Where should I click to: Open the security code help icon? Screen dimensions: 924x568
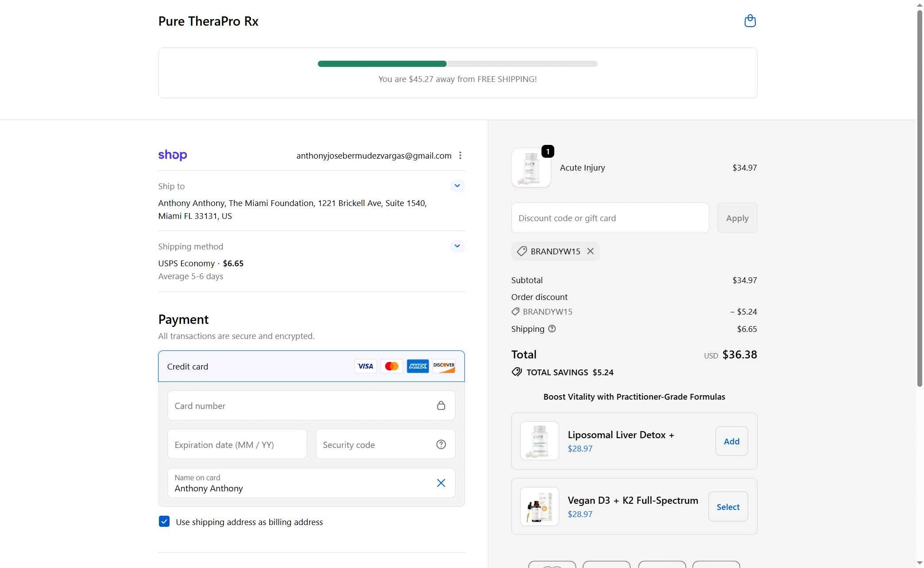pyautogui.click(x=441, y=444)
